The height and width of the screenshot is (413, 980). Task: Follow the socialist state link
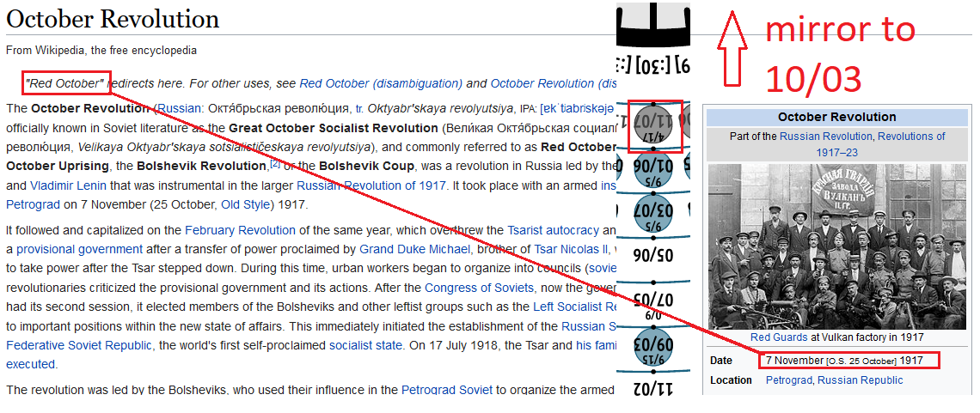tap(366, 346)
